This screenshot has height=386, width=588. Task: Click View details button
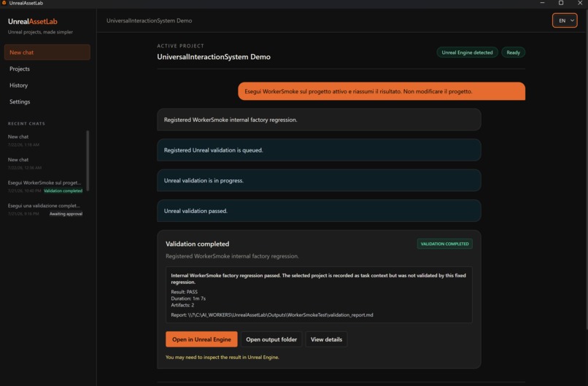[x=326, y=339]
